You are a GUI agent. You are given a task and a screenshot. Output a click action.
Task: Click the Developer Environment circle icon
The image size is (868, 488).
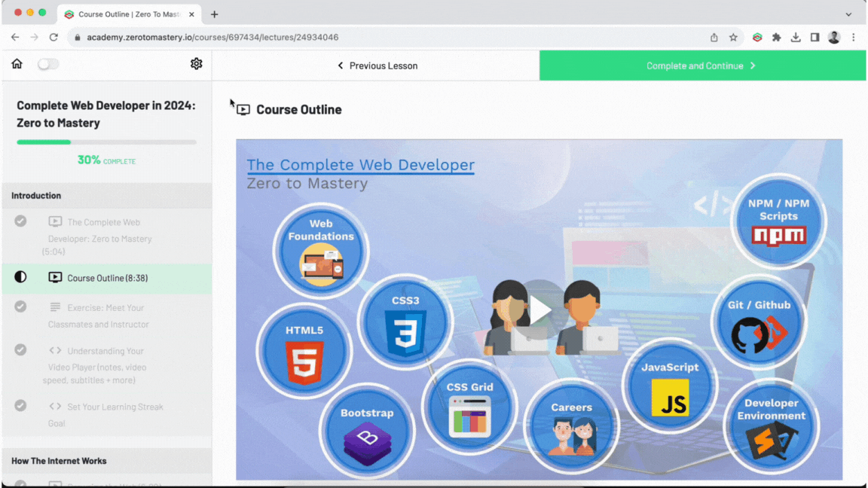point(771,426)
